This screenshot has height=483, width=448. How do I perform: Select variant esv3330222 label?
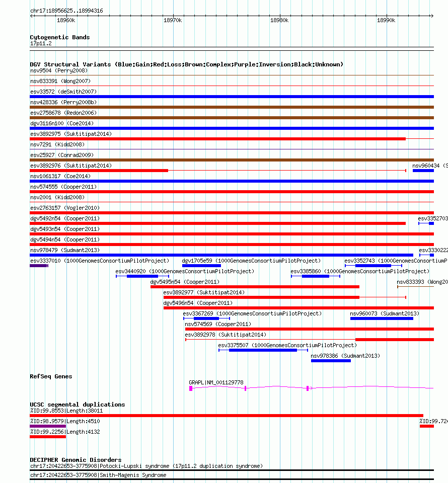433,250
